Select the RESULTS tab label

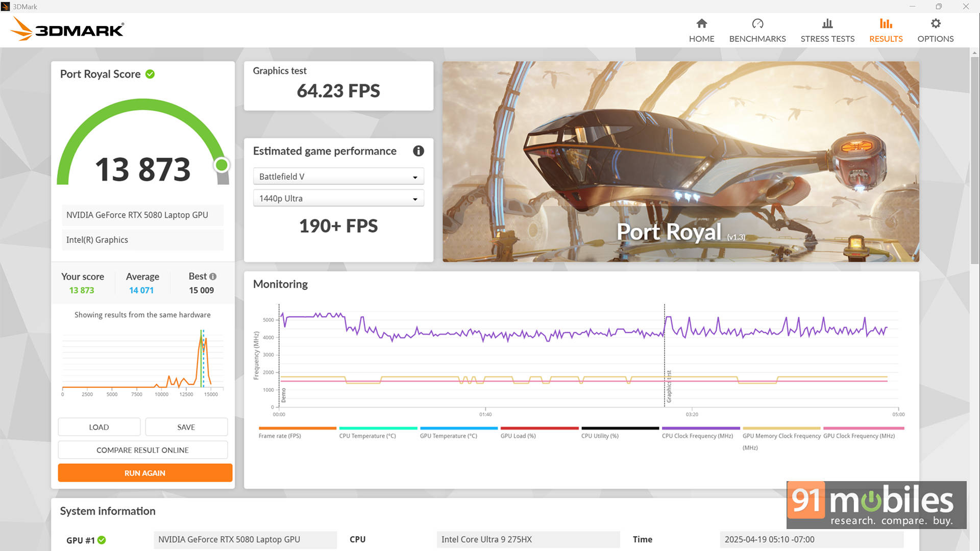coord(886,39)
